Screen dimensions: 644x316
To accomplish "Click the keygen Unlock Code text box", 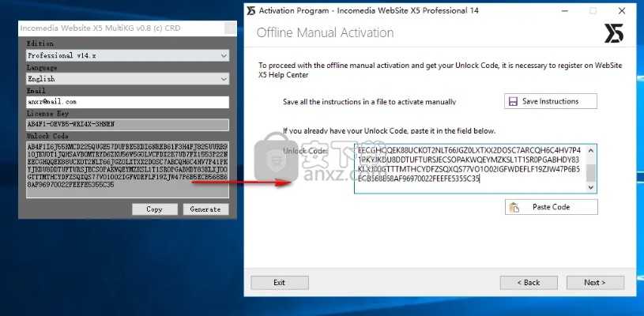I will (x=128, y=170).
